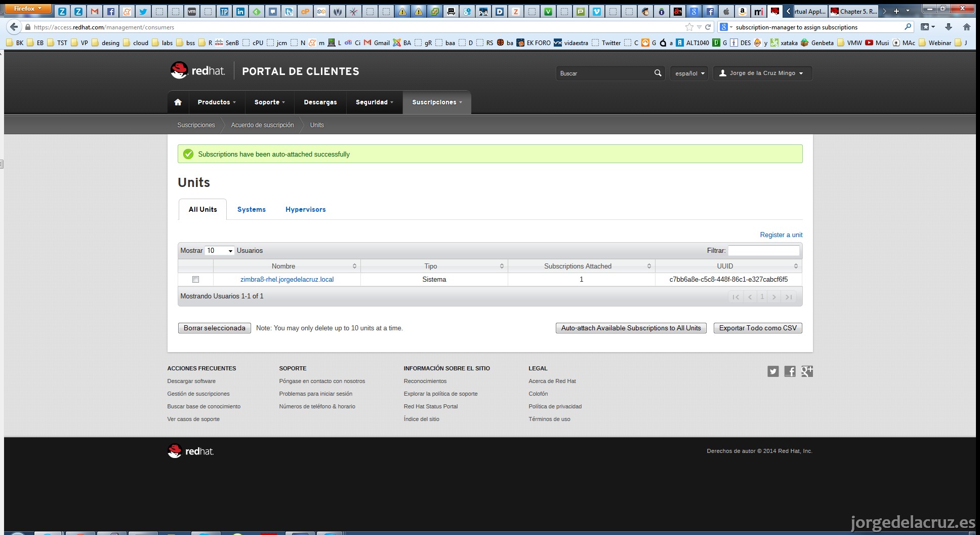Switch to the pinned Vimeo tab
This screenshot has height=535, width=980.
tap(597, 11)
